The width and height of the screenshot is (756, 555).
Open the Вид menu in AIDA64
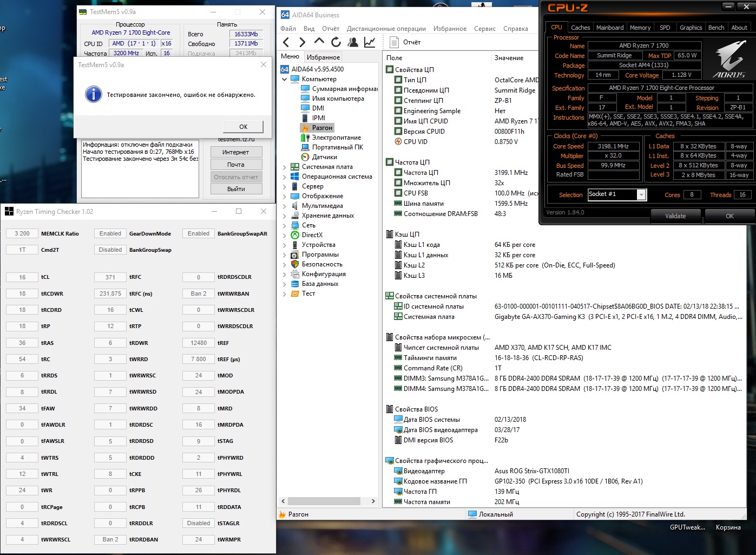[309, 29]
